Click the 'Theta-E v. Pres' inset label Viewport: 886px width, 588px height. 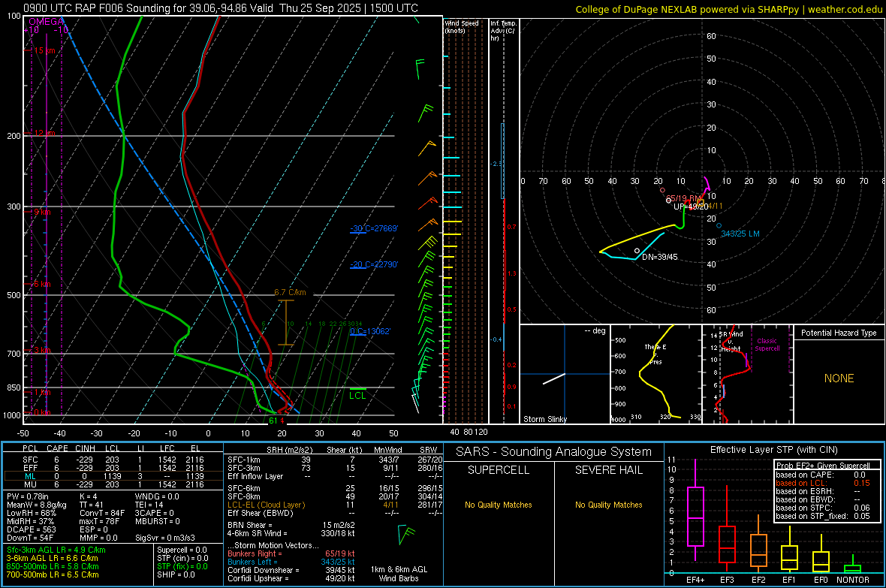click(x=655, y=354)
